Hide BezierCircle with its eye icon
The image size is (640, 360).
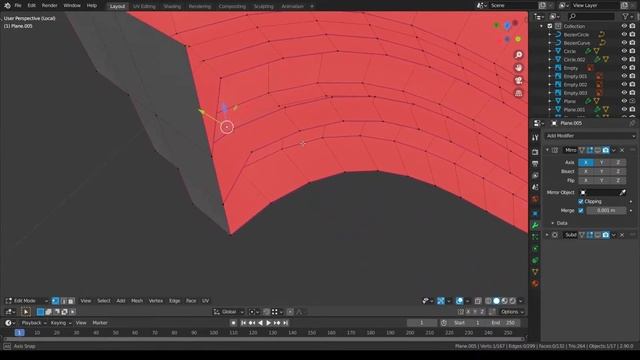[x=624, y=34]
